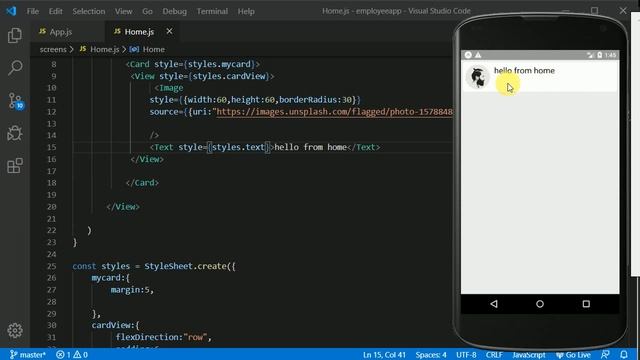
Task: Open the Extensions view in activity bar
Action: point(15,166)
